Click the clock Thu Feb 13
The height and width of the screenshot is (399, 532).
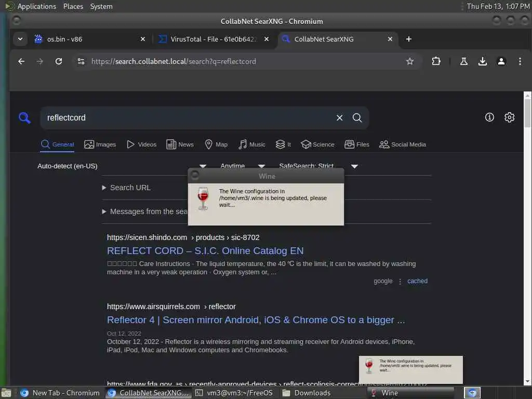498,6
